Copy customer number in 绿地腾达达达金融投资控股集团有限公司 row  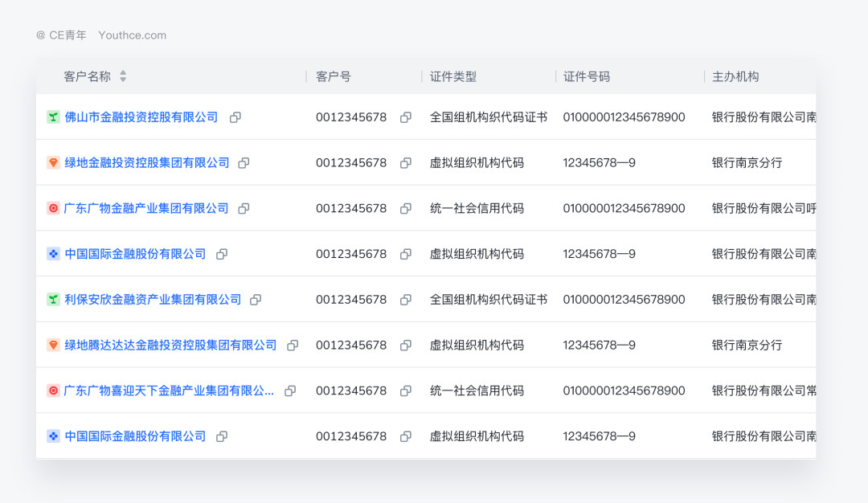tap(406, 346)
